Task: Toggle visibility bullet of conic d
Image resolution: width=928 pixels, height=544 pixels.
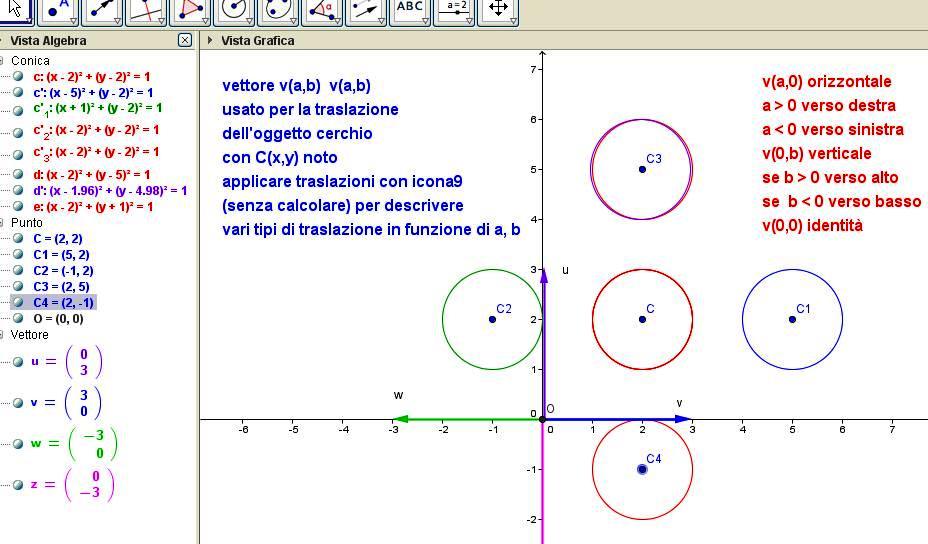Action: coord(18,175)
